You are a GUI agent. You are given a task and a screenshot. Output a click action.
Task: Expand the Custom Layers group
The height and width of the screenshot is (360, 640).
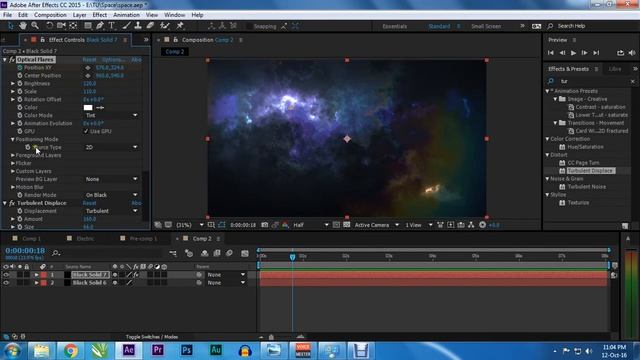13,171
